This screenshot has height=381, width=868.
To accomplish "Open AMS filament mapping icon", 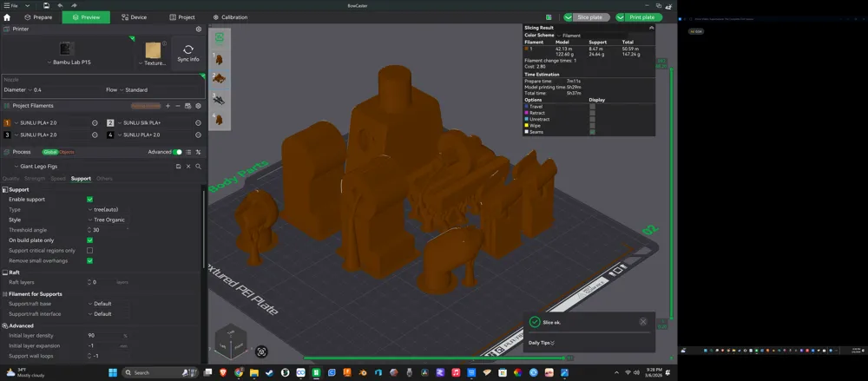I will click(x=187, y=106).
